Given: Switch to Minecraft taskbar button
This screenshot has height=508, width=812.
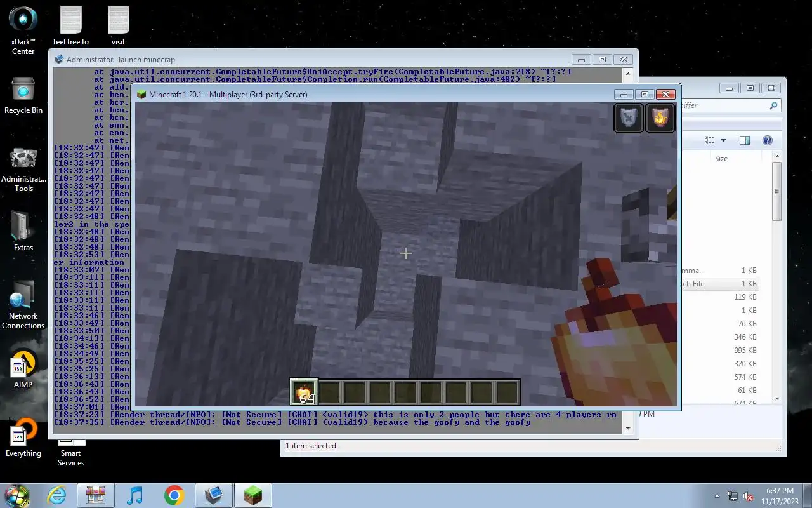Looking at the screenshot, I should tap(253, 495).
